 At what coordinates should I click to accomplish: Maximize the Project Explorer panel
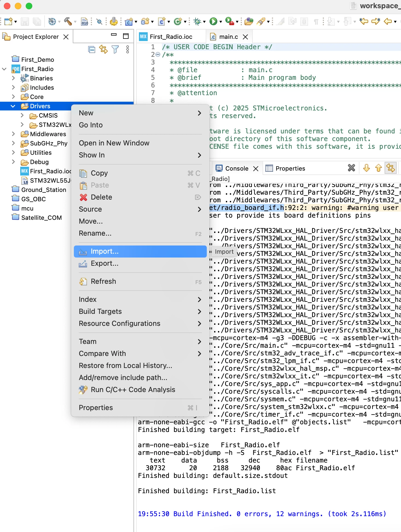126,36
